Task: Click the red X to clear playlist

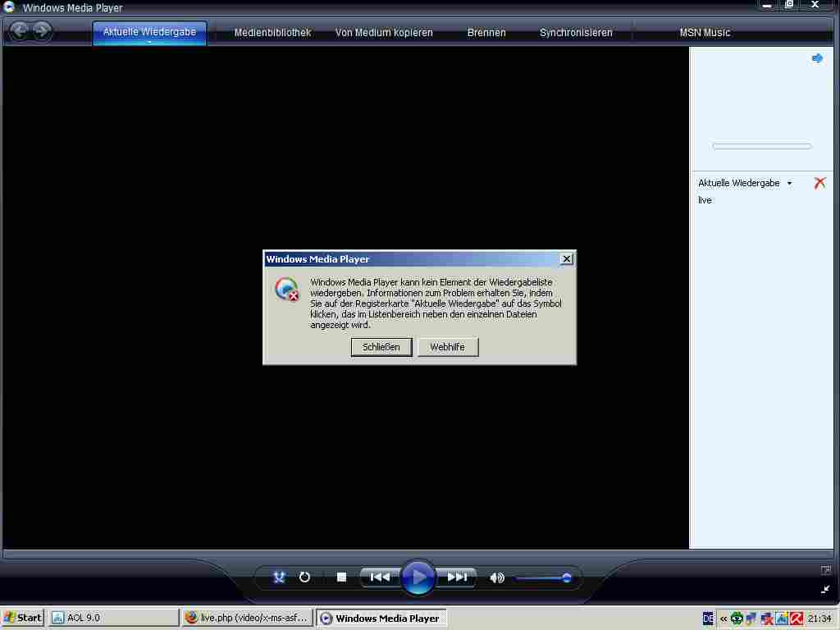Action: [x=819, y=183]
